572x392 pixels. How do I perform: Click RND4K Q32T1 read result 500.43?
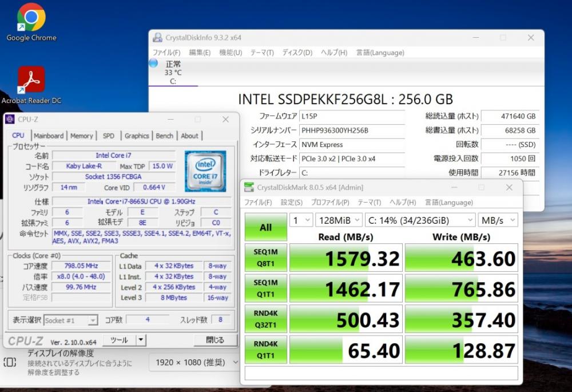coord(346,319)
